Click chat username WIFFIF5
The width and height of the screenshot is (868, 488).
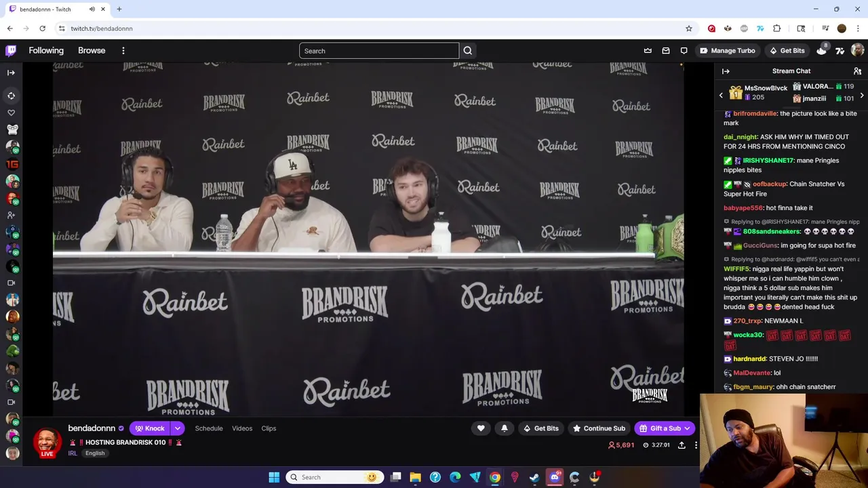click(736, 269)
